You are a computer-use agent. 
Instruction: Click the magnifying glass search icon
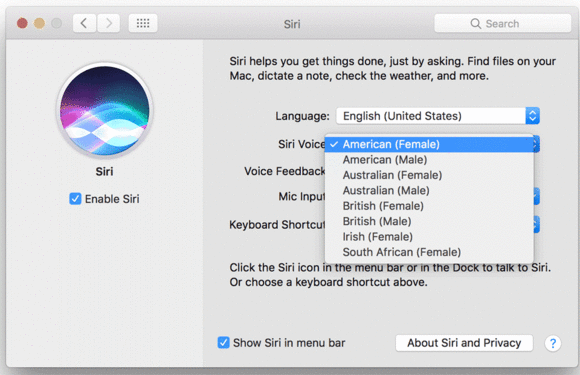pos(475,24)
